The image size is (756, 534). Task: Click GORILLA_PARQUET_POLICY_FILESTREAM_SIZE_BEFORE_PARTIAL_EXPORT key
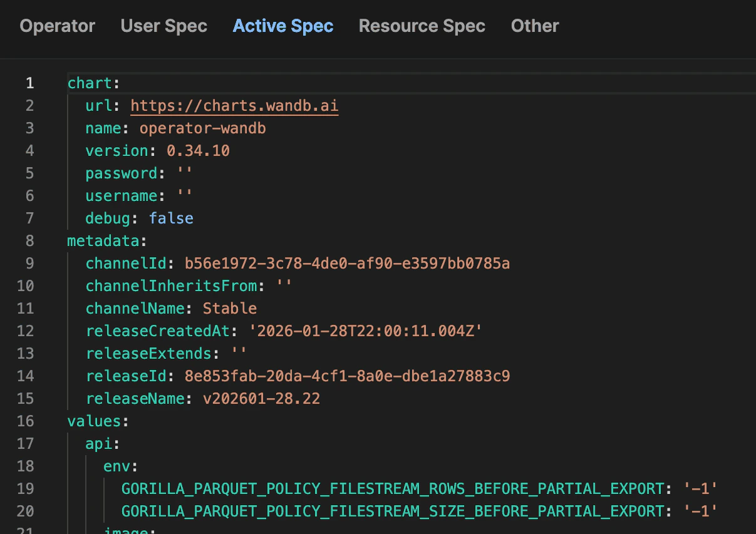[392, 511]
